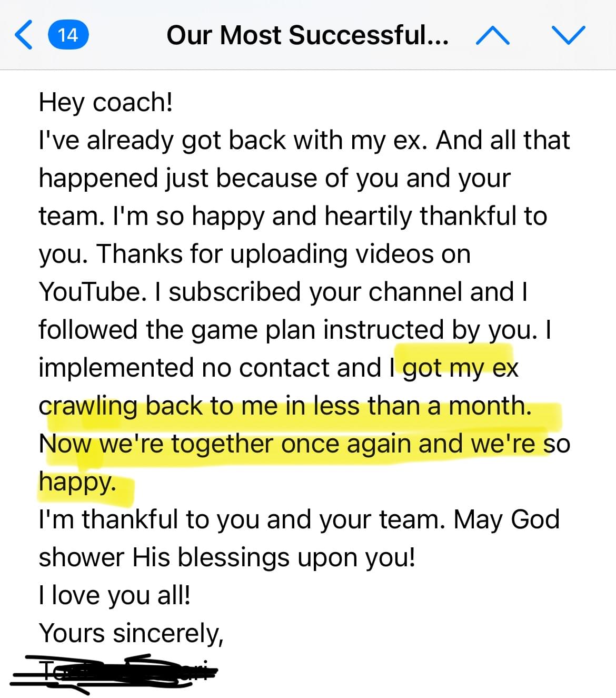The height and width of the screenshot is (698, 616).
Task: Tap the 'I love you all!' line
Action: (x=114, y=595)
